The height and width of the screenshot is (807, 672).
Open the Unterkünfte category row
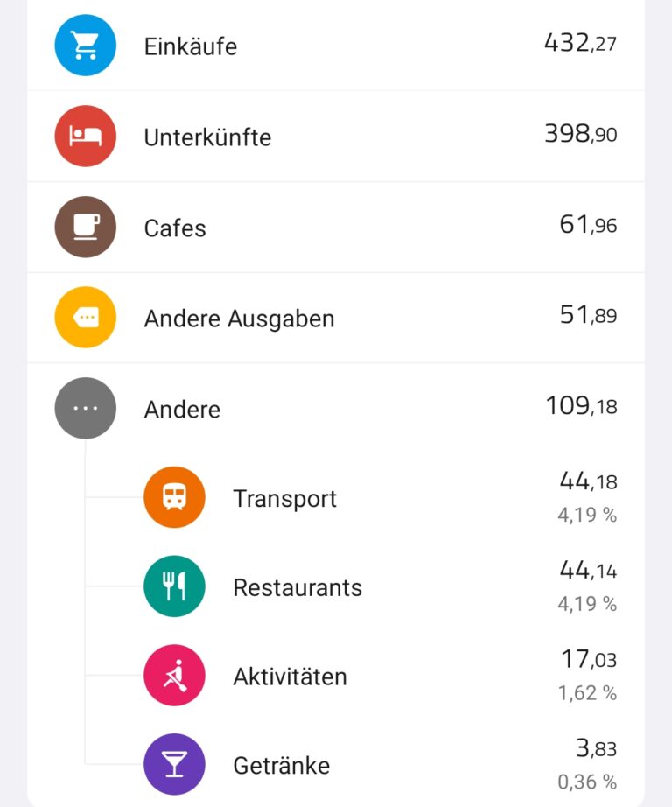336,137
